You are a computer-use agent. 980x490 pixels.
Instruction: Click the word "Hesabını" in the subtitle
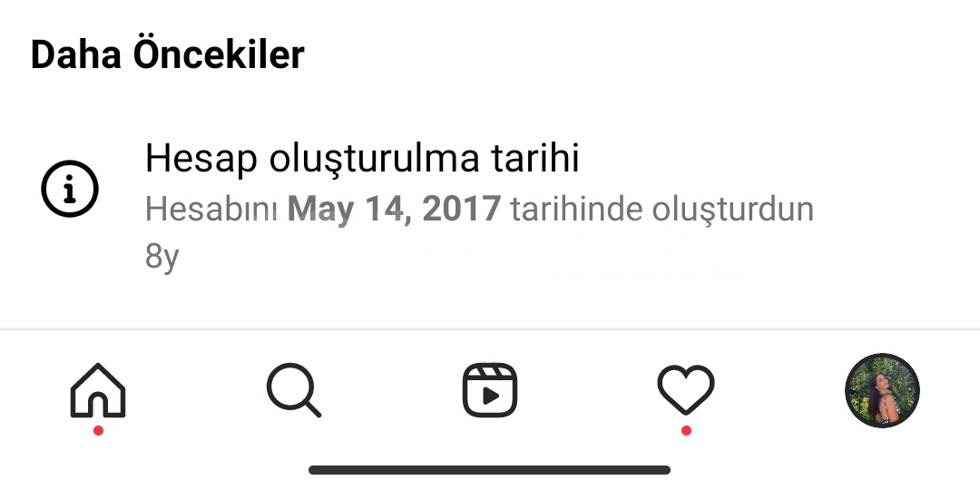point(211,209)
